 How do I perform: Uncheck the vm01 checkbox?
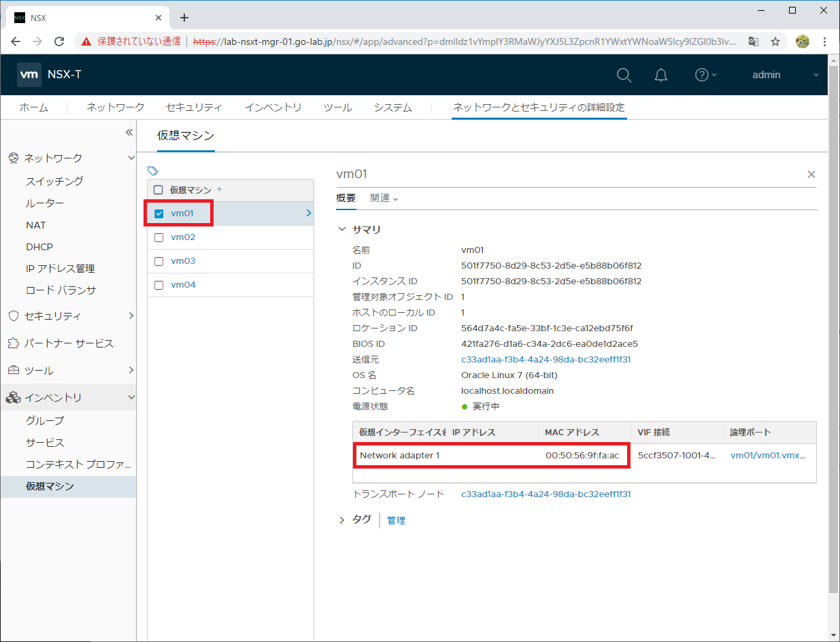pyautogui.click(x=158, y=214)
